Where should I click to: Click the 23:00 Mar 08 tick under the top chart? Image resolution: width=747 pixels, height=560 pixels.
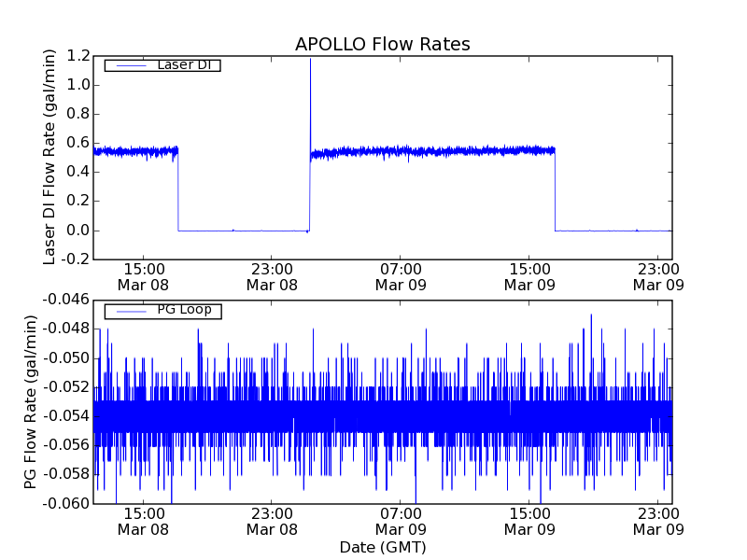(272, 276)
